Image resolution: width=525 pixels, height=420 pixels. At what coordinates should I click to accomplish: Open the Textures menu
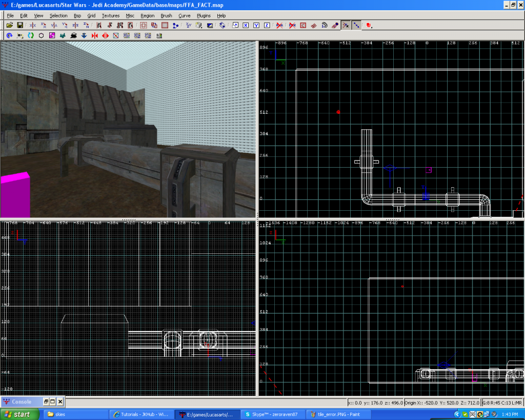click(111, 16)
